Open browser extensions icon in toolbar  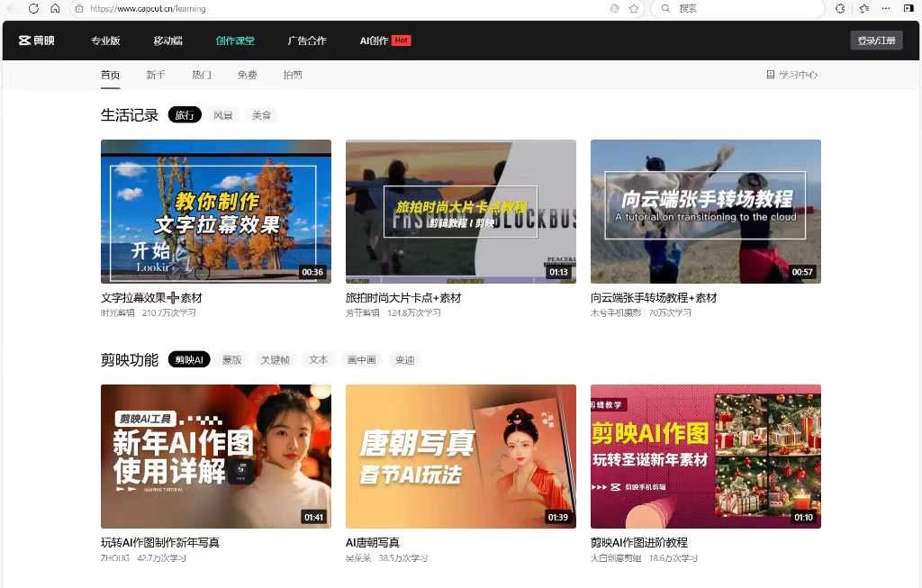pyautogui.click(x=840, y=8)
